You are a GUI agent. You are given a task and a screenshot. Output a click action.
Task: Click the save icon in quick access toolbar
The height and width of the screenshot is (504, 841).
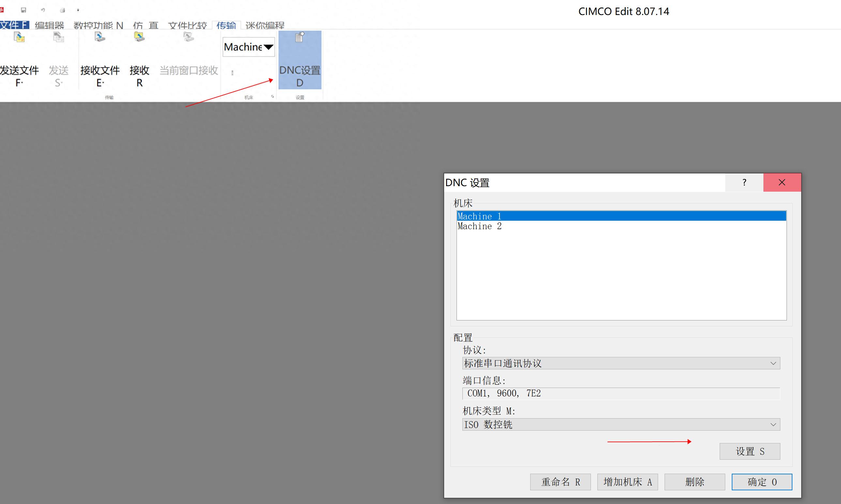point(23,10)
